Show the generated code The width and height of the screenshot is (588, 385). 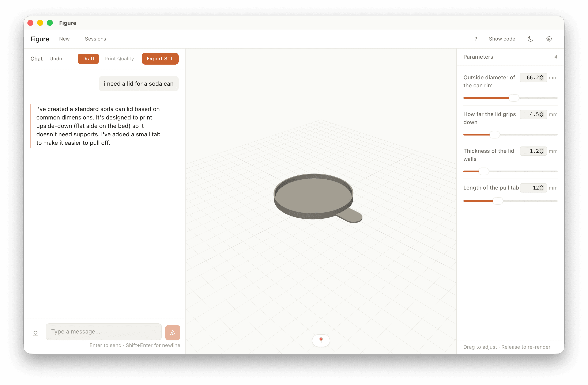tap(502, 39)
